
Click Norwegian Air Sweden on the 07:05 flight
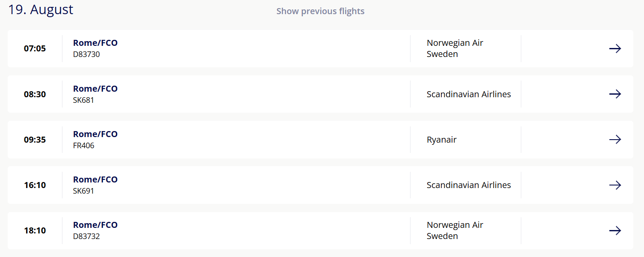tap(455, 48)
